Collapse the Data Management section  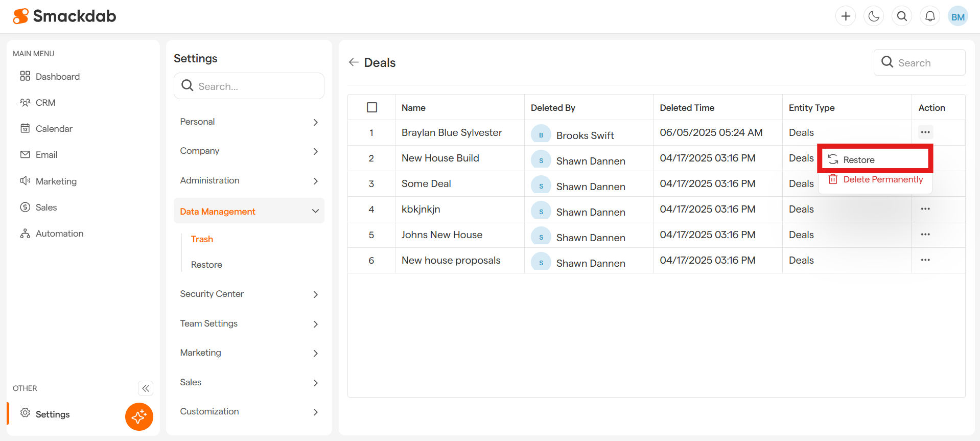coord(249,211)
